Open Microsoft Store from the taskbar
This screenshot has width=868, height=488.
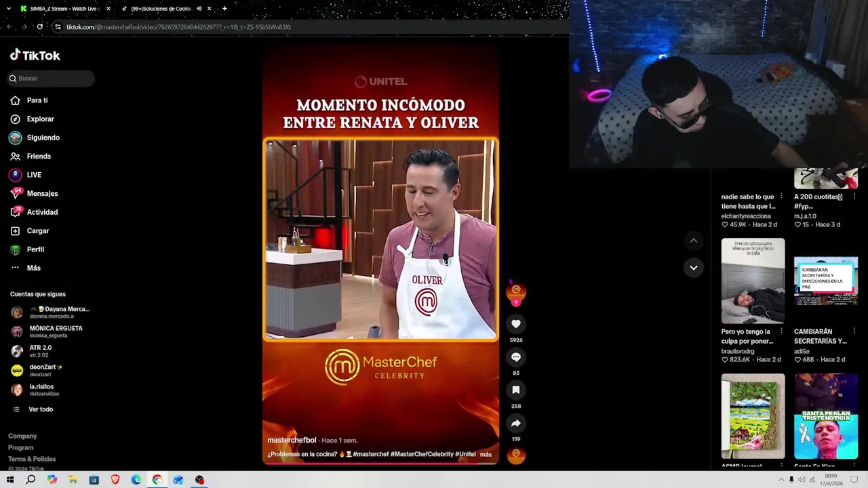point(94,480)
